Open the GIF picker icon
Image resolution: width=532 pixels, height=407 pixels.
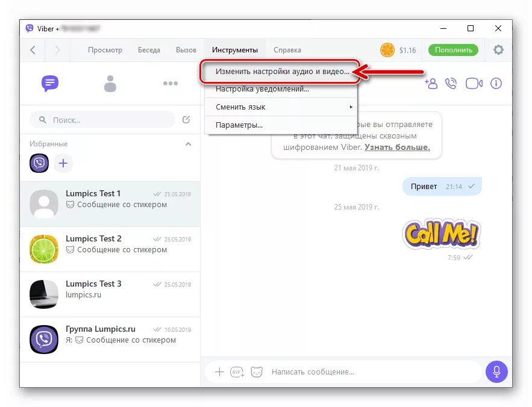click(237, 372)
